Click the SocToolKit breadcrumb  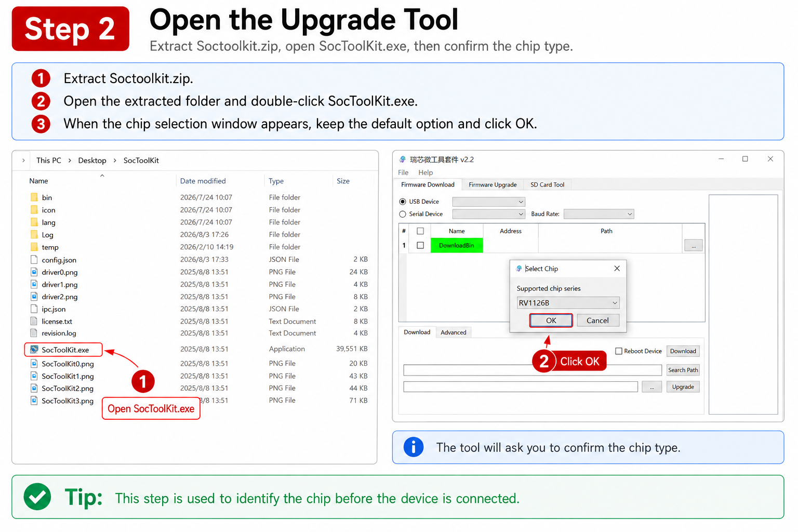point(141,161)
